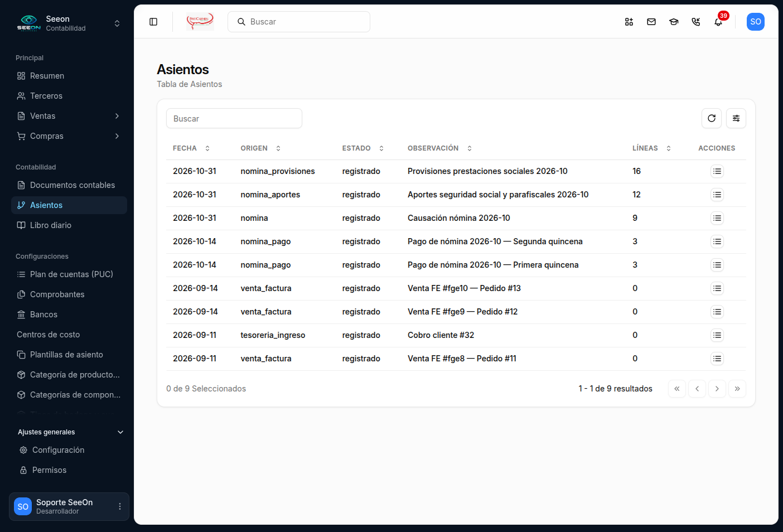This screenshot has width=783, height=532.
Task: Open Libro diario page
Action: point(69,225)
